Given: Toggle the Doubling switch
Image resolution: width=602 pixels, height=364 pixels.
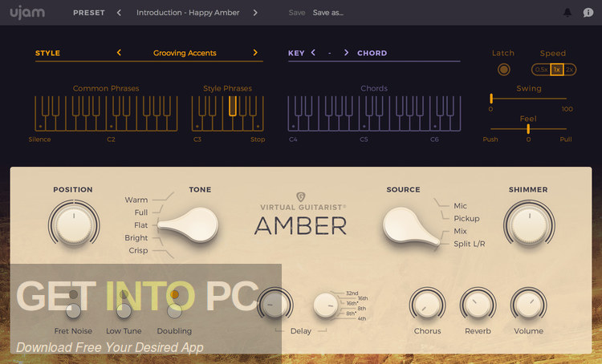Looking at the screenshot, I should [174, 311].
